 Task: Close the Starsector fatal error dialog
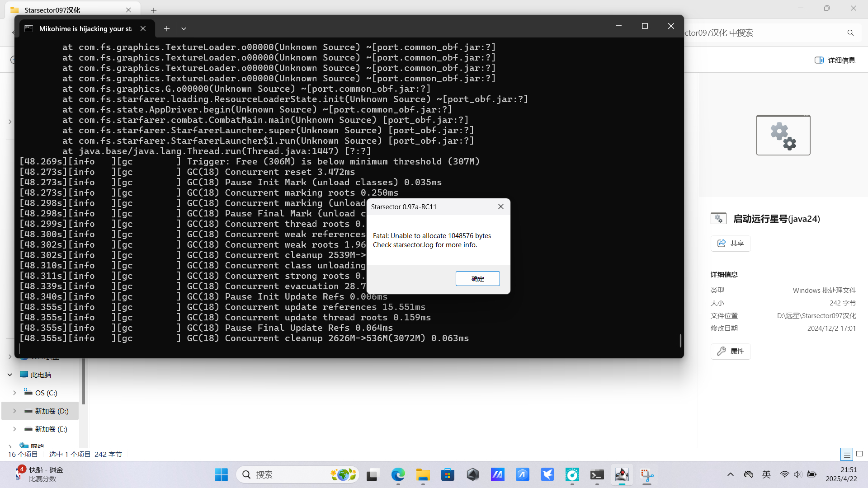click(500, 206)
